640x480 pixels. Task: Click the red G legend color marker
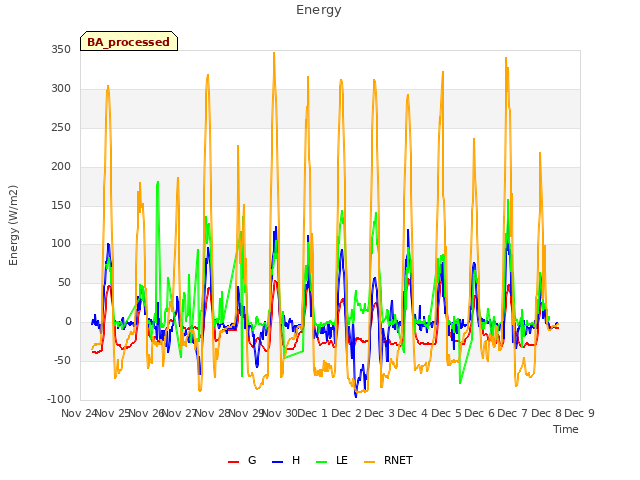coord(233,462)
